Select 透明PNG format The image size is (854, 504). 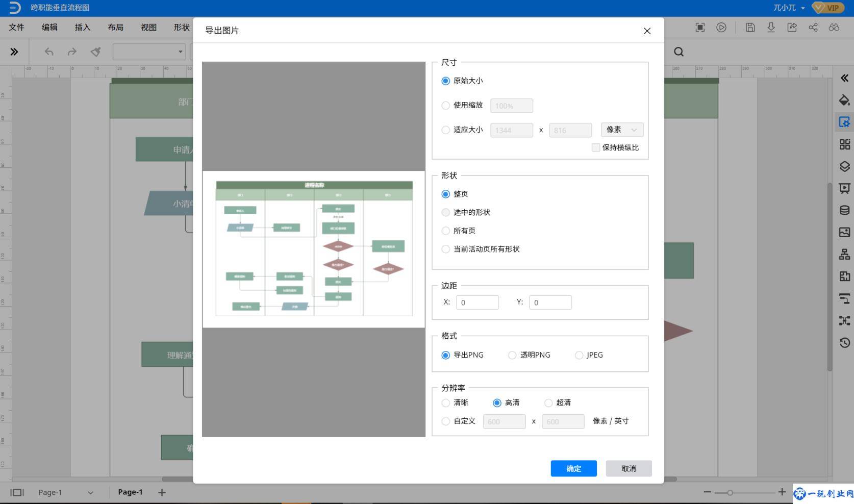point(529,355)
